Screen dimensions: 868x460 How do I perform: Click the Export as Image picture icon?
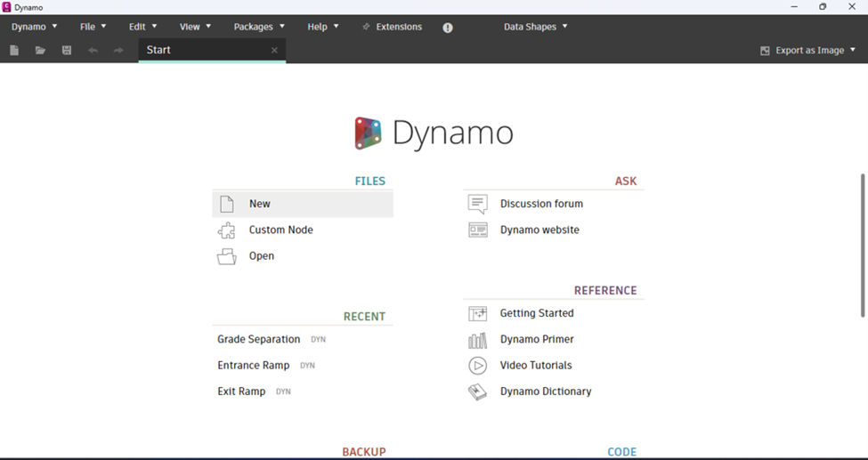pyautogui.click(x=765, y=51)
